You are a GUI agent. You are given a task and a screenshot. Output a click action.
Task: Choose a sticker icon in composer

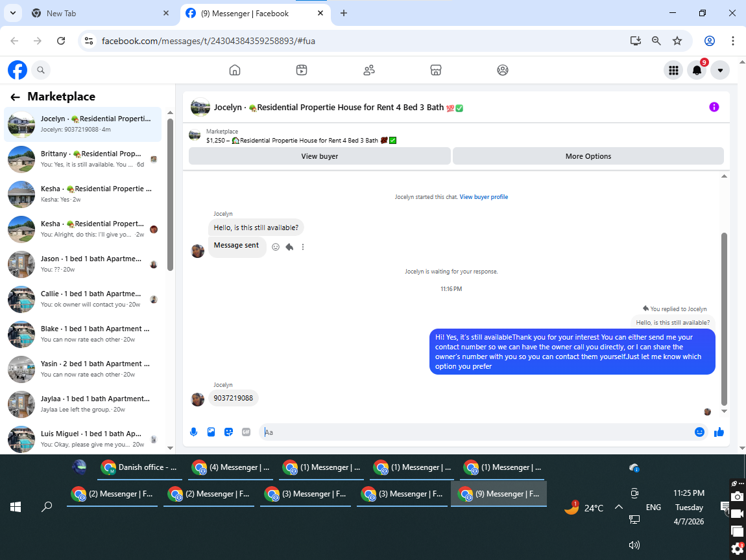[229, 432]
